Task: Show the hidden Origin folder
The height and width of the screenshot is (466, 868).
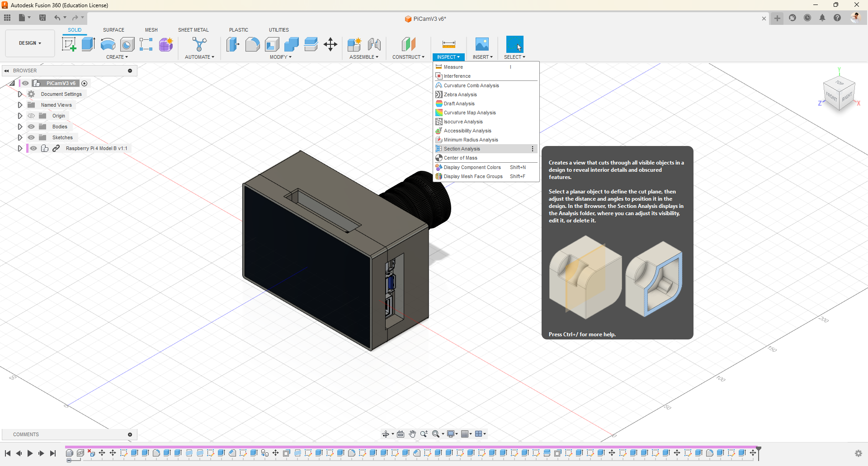Action: tap(31, 116)
